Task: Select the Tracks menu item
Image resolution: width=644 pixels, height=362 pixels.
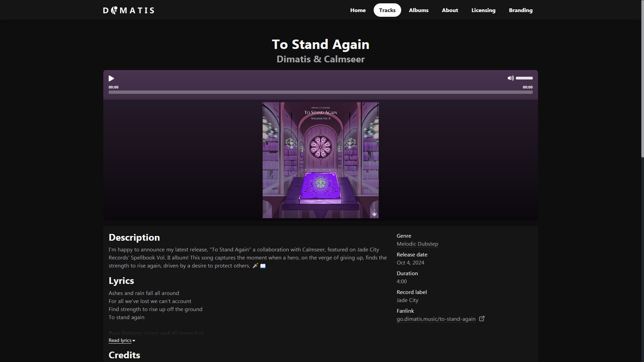Action: (x=387, y=10)
